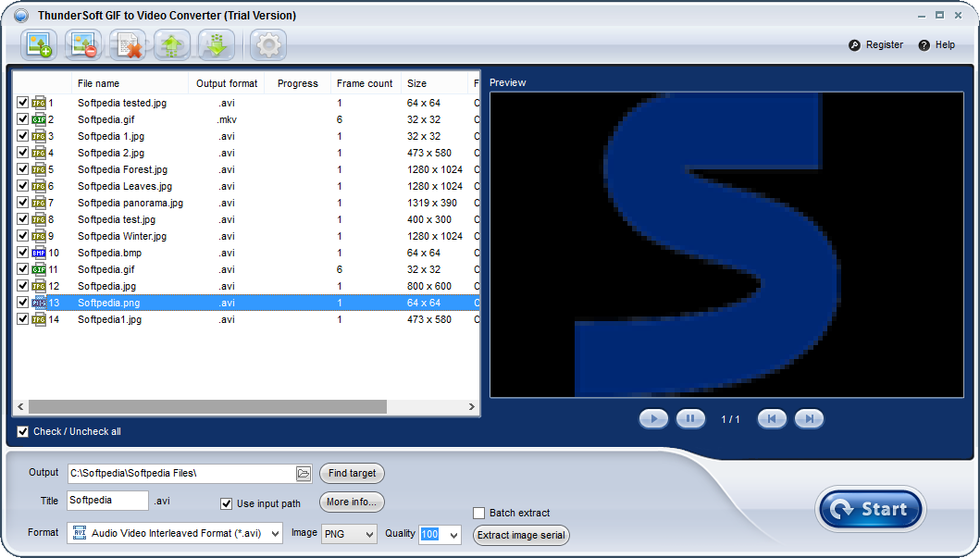Viewport: 980px width, 558px height.
Task: Click the Output format column header
Action: click(x=226, y=83)
